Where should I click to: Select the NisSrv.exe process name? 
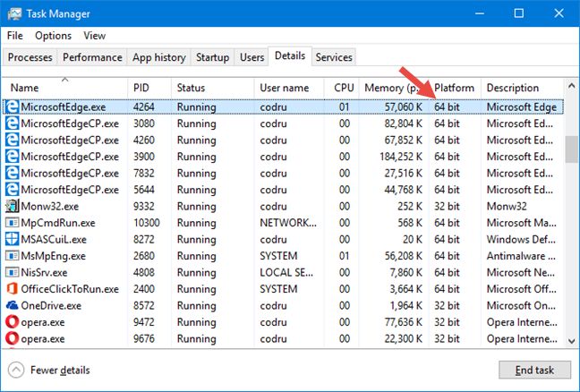tap(44, 273)
